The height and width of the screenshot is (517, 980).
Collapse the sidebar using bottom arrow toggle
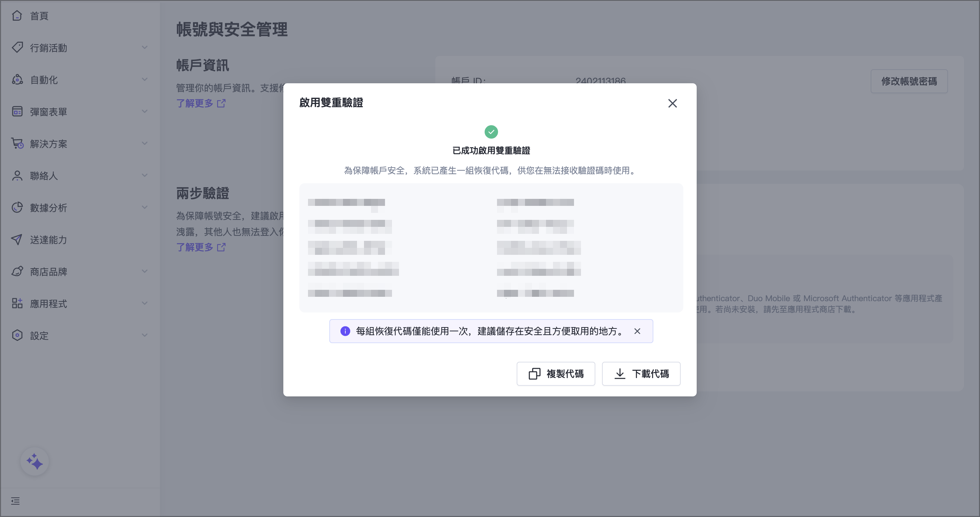click(x=16, y=501)
